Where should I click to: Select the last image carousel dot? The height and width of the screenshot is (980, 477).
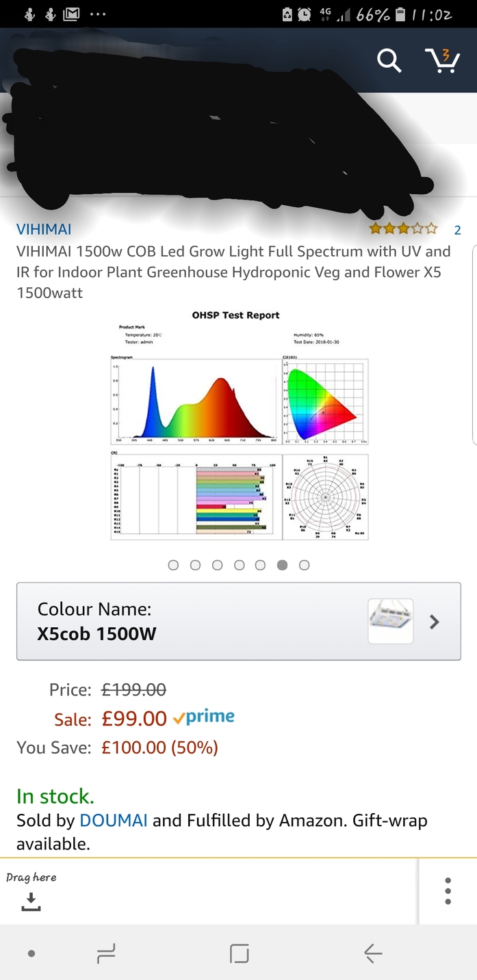point(305,565)
